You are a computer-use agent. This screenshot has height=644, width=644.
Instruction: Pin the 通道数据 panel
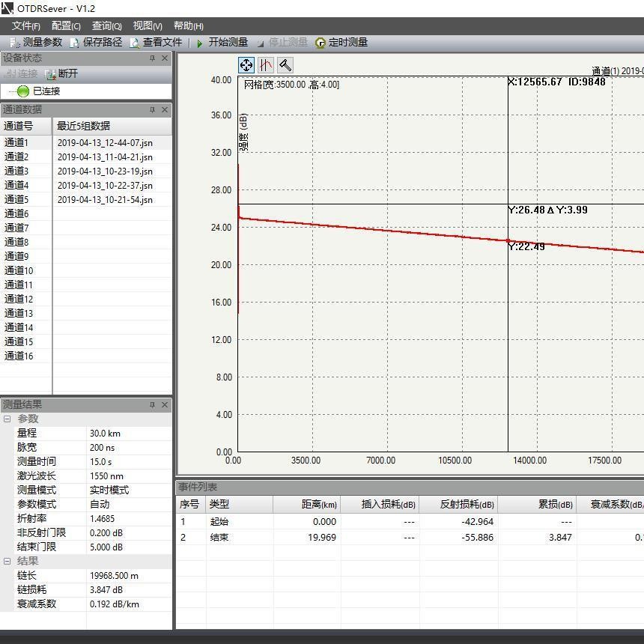click(152, 110)
